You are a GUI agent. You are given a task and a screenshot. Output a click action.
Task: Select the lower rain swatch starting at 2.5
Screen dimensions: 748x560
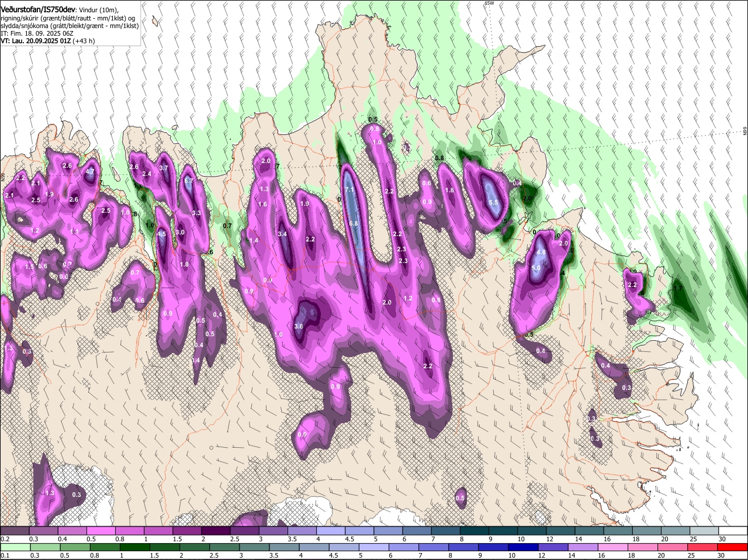click(224, 547)
